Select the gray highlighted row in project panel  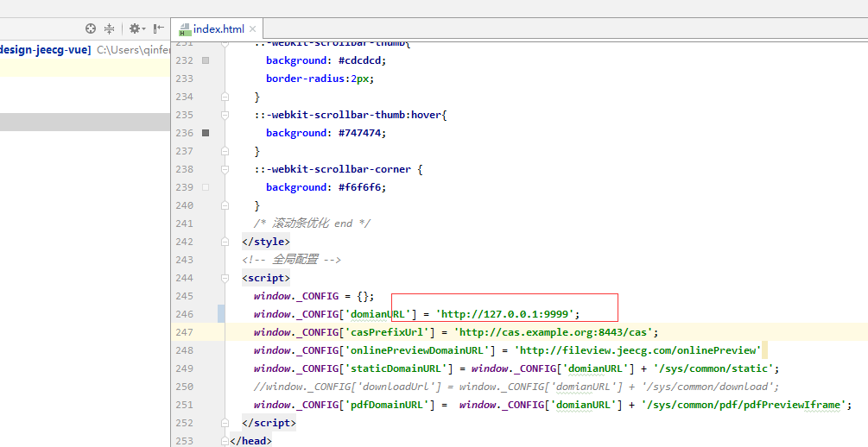[x=85, y=123]
